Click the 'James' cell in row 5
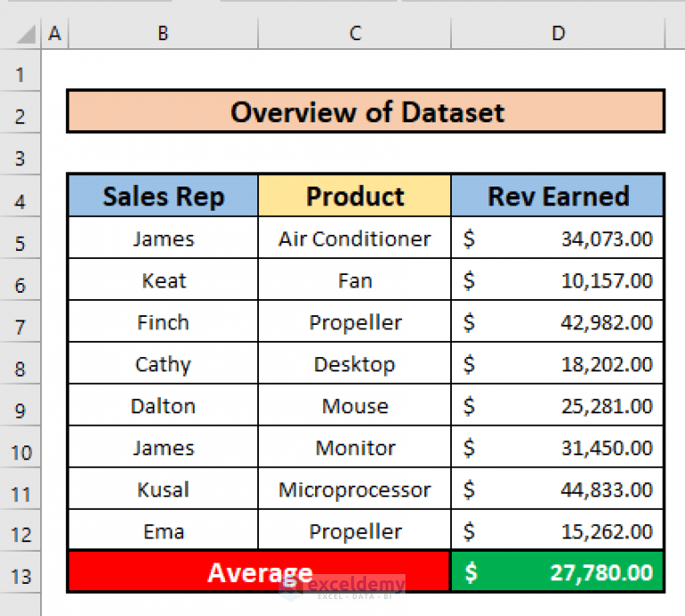Screen dimensions: 685x616 tap(163, 237)
